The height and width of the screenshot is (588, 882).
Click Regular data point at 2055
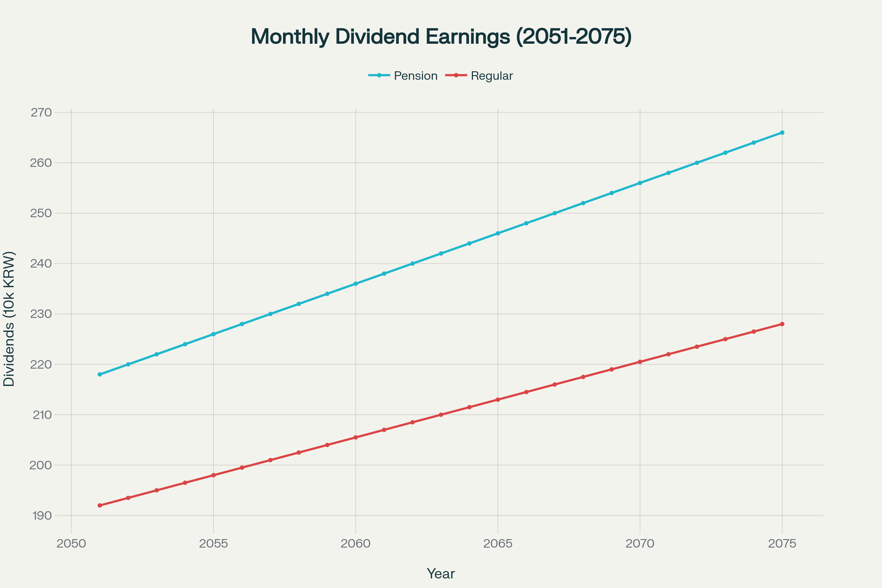tap(214, 475)
